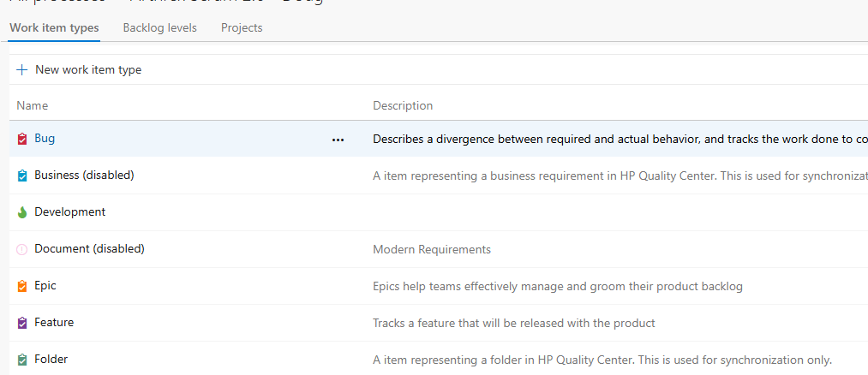Screen dimensions: 868x375
Task: Open the Development work item type
Action: pos(69,211)
